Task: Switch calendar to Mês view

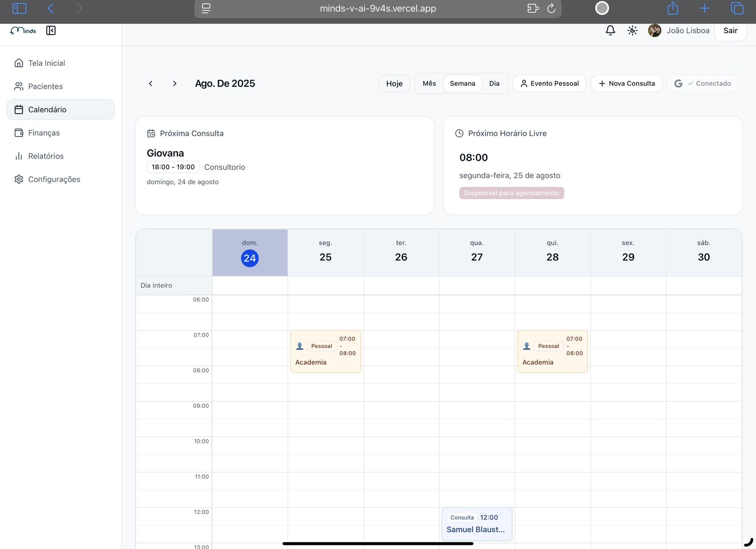Action: [429, 84]
